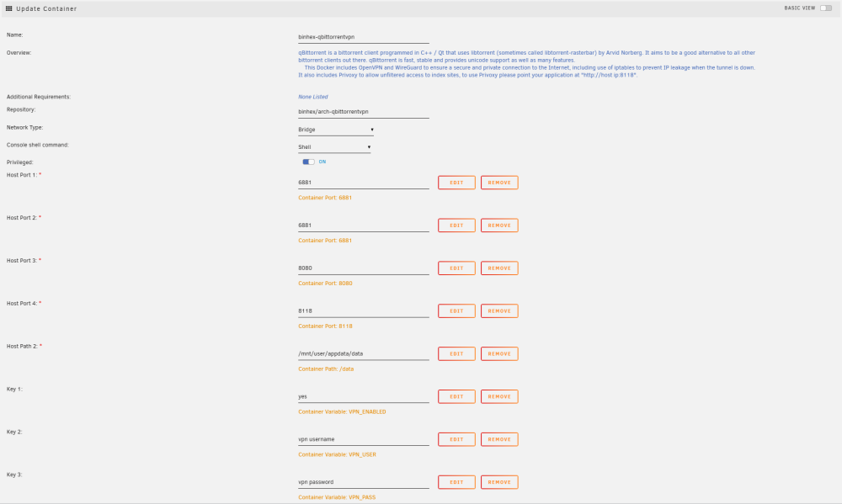The height and width of the screenshot is (504, 842).
Task: Open the Console shell command dropdown
Action: (x=334, y=147)
